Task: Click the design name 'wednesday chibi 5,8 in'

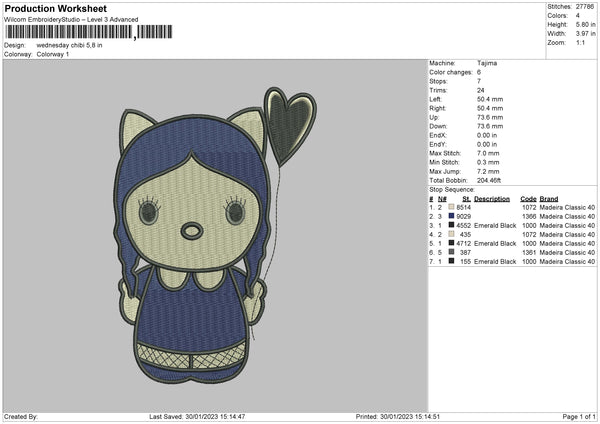Action: pyautogui.click(x=69, y=45)
